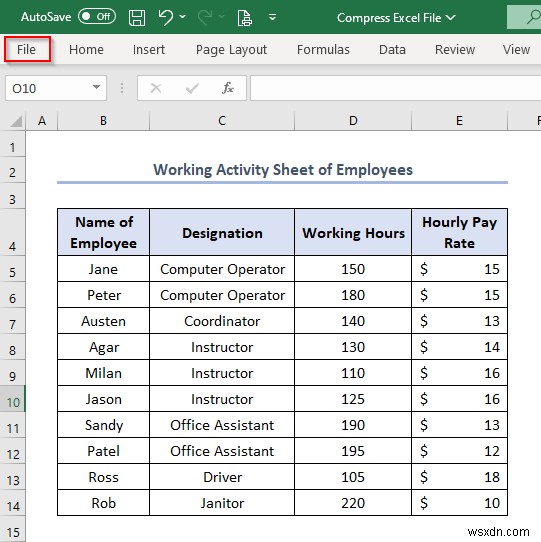Click the Select All triangle corner
The image size is (541, 542).
(x=16, y=121)
